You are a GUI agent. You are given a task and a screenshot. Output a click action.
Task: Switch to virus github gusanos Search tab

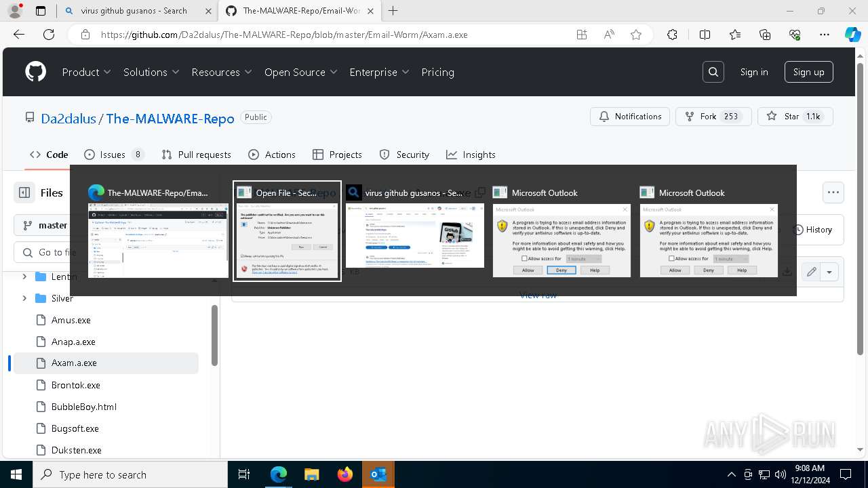pos(137,11)
